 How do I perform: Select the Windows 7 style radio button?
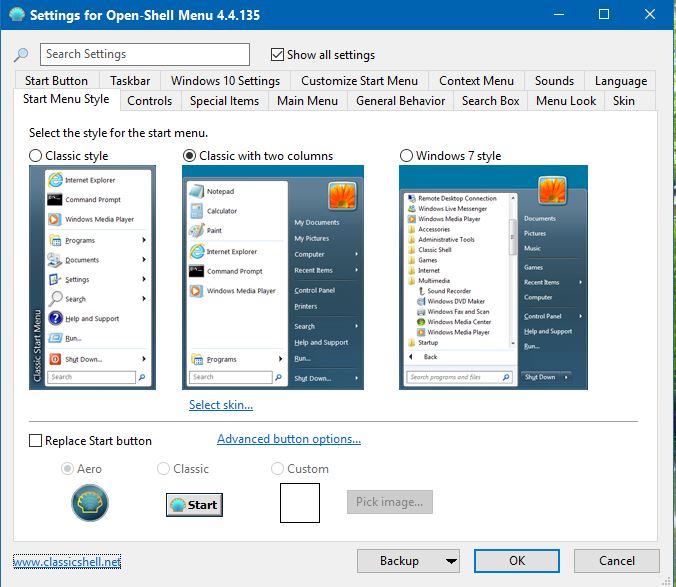click(x=406, y=156)
